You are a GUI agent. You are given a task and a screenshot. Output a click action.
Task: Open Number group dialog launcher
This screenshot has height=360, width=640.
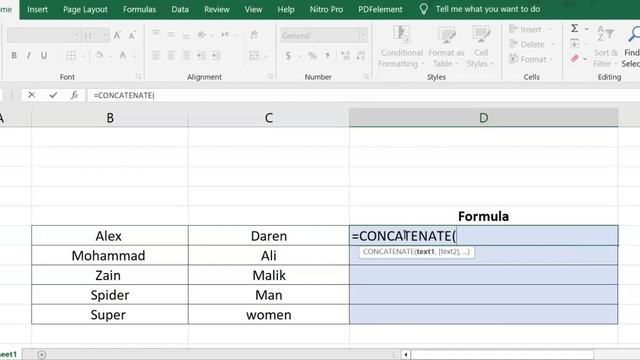[366, 77]
